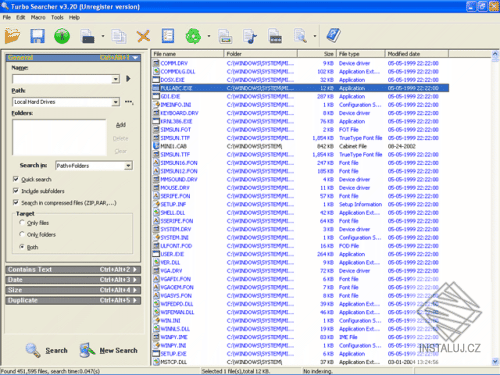The height and width of the screenshot is (375, 500).
Task: Click the icon of COMM.DRV file
Action: coord(156,63)
